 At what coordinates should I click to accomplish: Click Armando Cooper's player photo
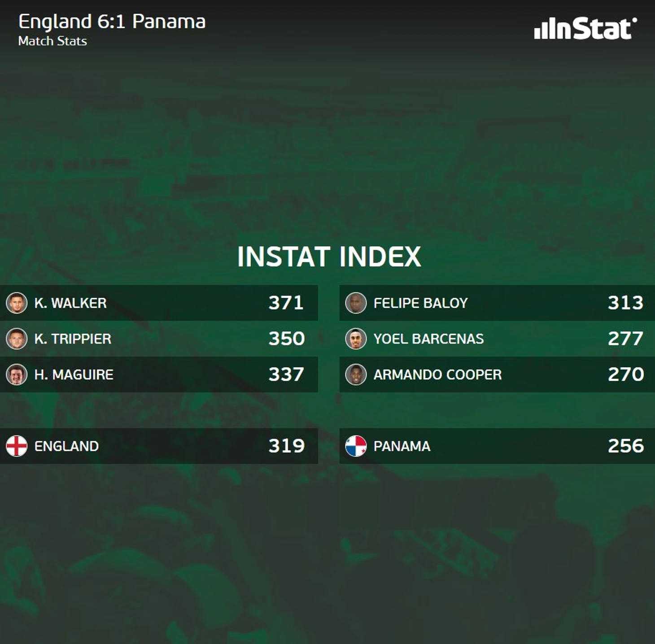(x=356, y=374)
